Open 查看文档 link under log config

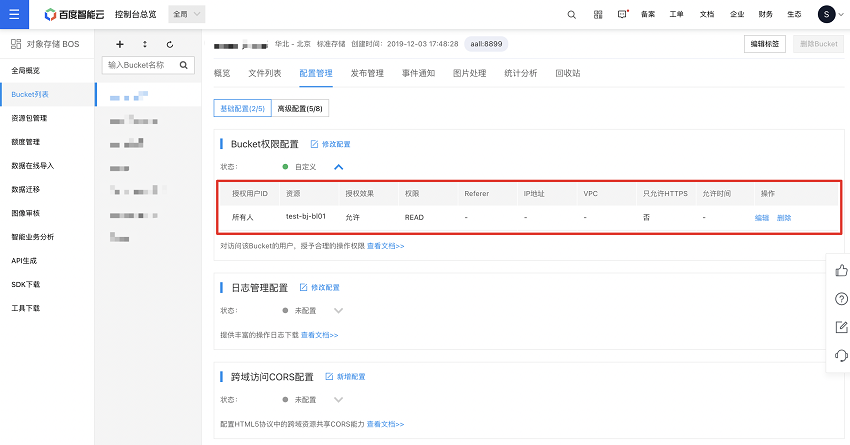(319, 335)
